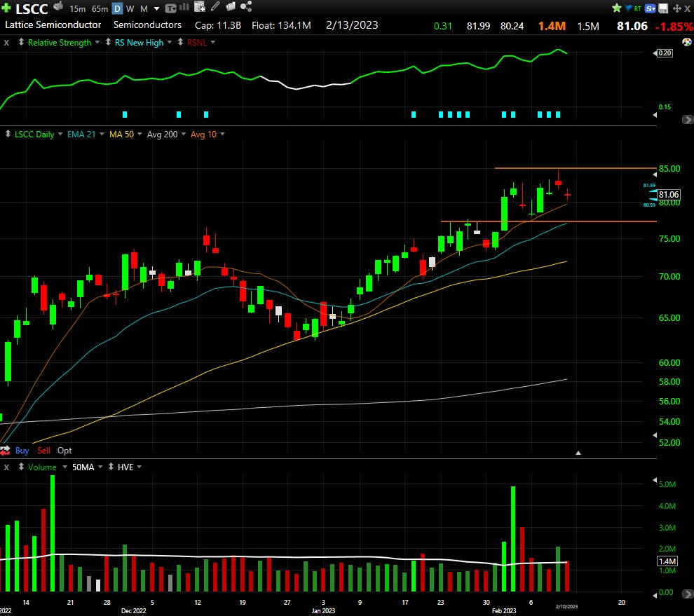Click the four-arrow move window icon
Screen dimensions: 694x616
click(676, 8)
